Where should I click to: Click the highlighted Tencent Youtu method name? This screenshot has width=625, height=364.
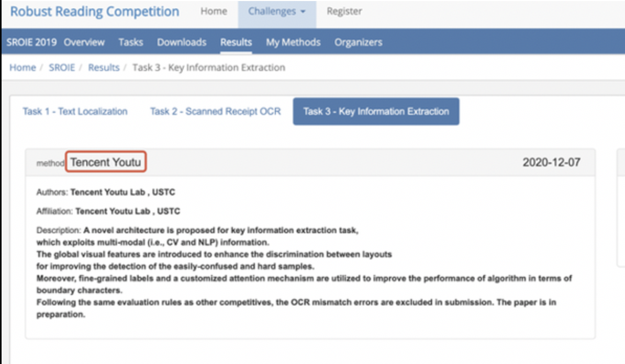(105, 162)
